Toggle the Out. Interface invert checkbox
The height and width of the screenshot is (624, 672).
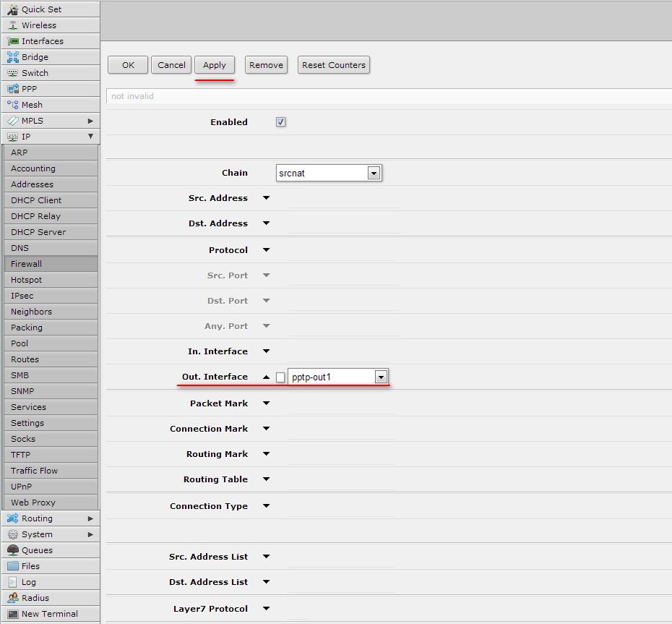[280, 377]
